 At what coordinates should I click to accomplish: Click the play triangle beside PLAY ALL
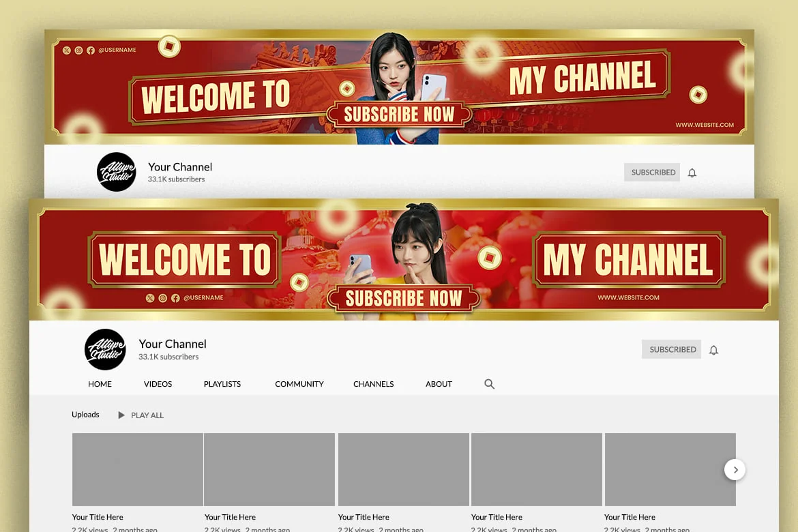(121, 415)
